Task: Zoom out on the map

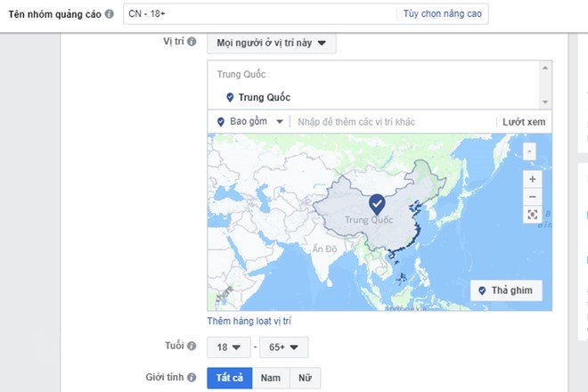Action: click(532, 196)
